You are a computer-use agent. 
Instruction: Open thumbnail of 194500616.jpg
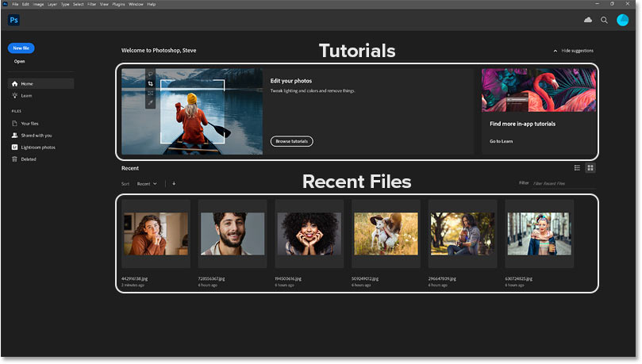[x=309, y=234]
